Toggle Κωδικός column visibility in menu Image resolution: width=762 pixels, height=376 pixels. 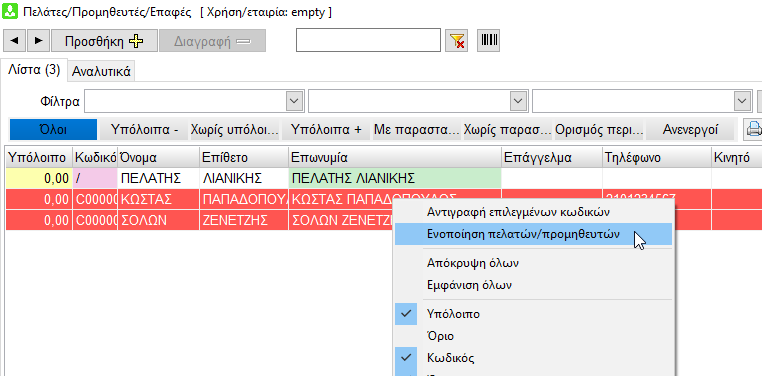click(533, 359)
